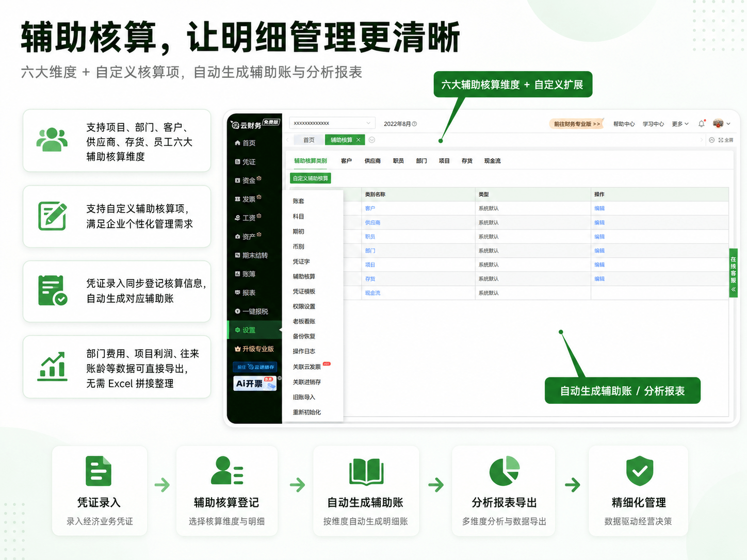Open 期末结转 in the sidebar
Image resolution: width=747 pixels, height=560 pixels.
pos(251,255)
